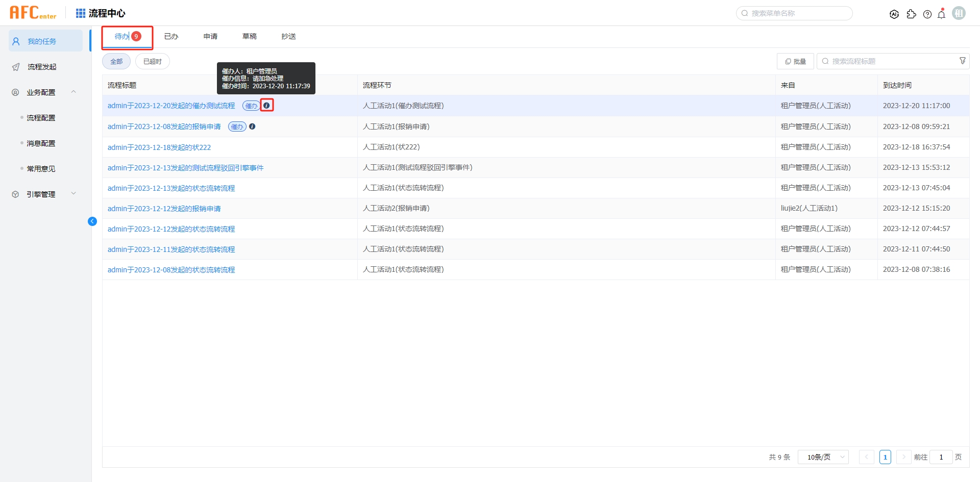The image size is (980, 482).
Task: Open the help question mark icon
Action: [927, 14]
